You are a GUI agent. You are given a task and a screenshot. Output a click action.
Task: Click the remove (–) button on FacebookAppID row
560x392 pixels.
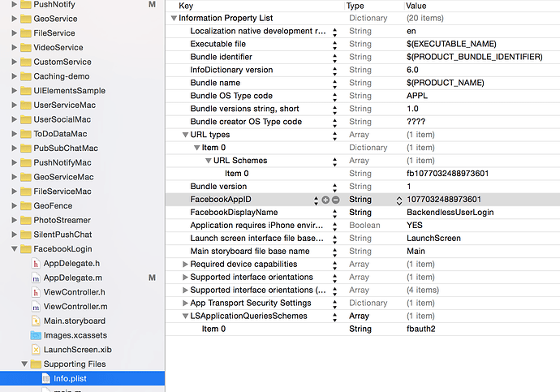[335, 200]
